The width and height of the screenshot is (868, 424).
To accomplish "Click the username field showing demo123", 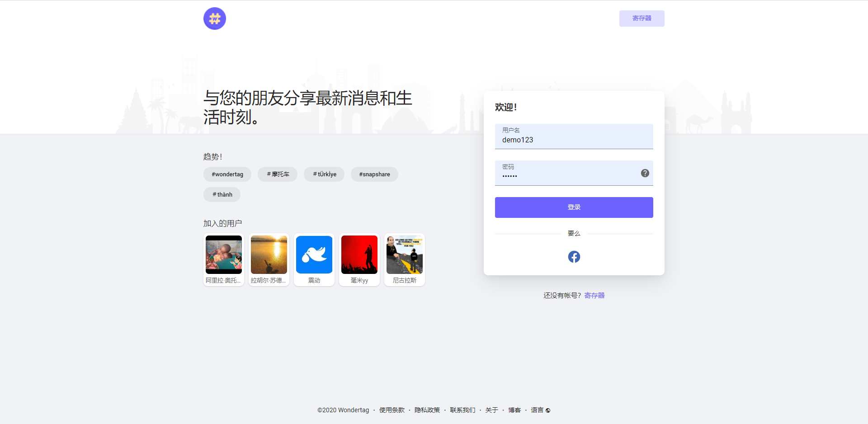I will [x=574, y=139].
